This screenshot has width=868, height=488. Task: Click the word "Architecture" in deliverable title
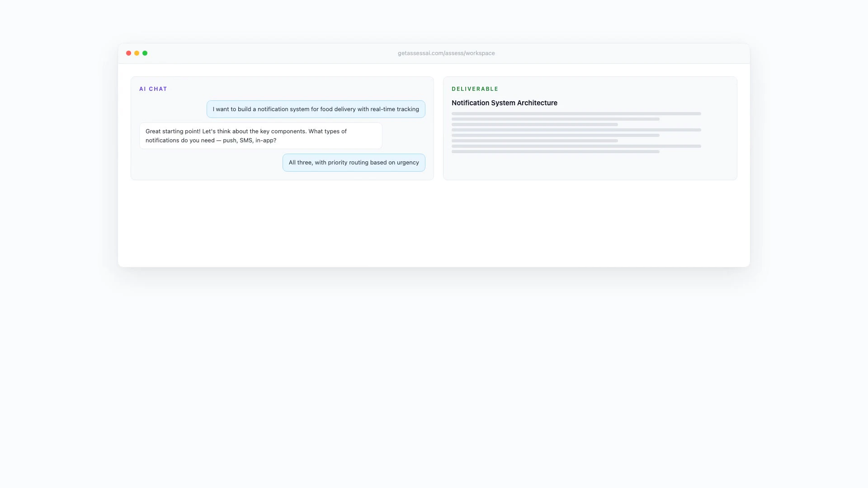pos(537,103)
